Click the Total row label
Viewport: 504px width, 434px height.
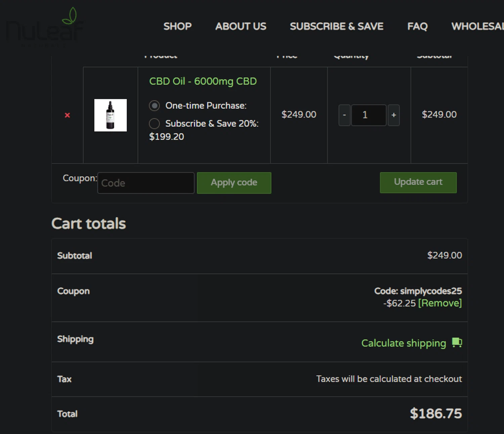coord(67,414)
